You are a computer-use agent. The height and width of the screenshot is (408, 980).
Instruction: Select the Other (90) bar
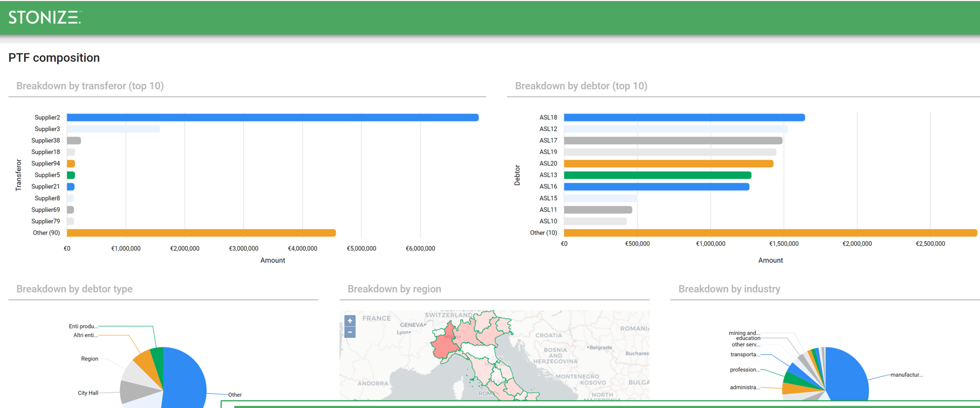(x=201, y=233)
